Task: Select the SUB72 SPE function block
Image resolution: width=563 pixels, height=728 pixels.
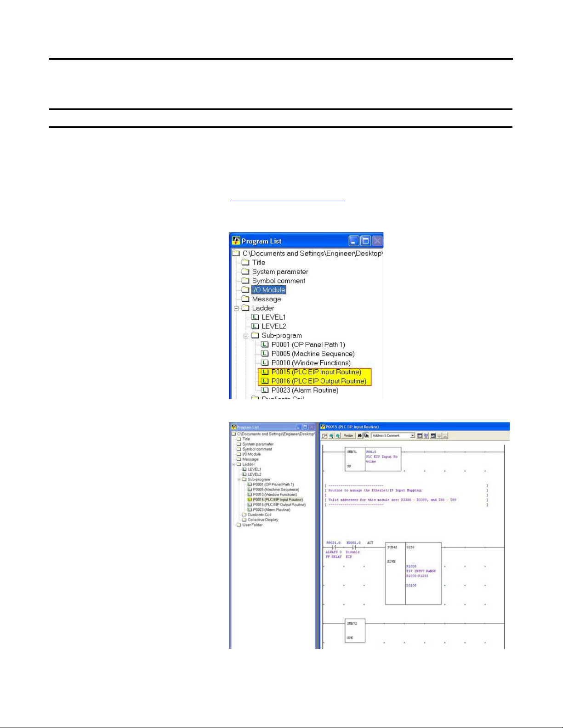Action: pyautogui.click(x=355, y=631)
